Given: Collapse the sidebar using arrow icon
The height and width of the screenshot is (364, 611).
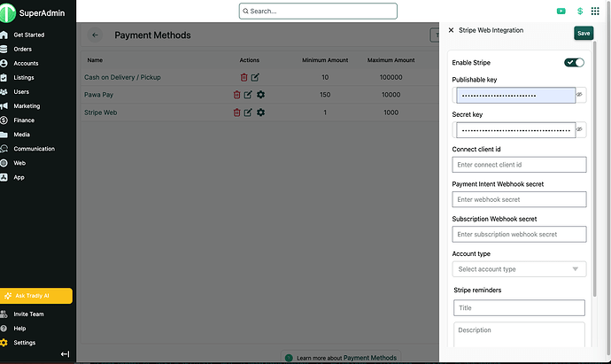Looking at the screenshot, I should [65, 354].
